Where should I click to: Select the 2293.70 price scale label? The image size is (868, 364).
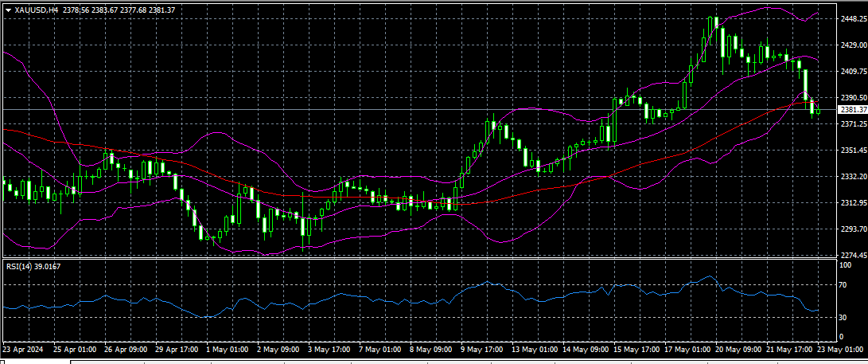tap(853, 229)
